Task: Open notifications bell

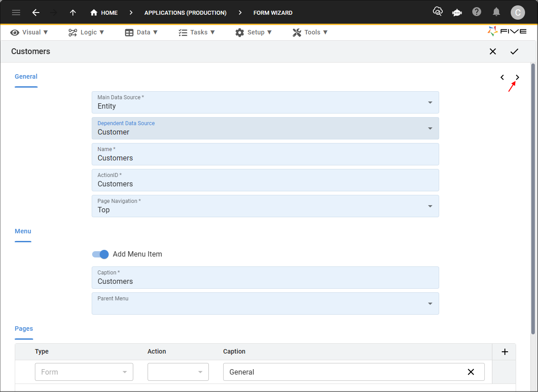Action: click(x=496, y=12)
